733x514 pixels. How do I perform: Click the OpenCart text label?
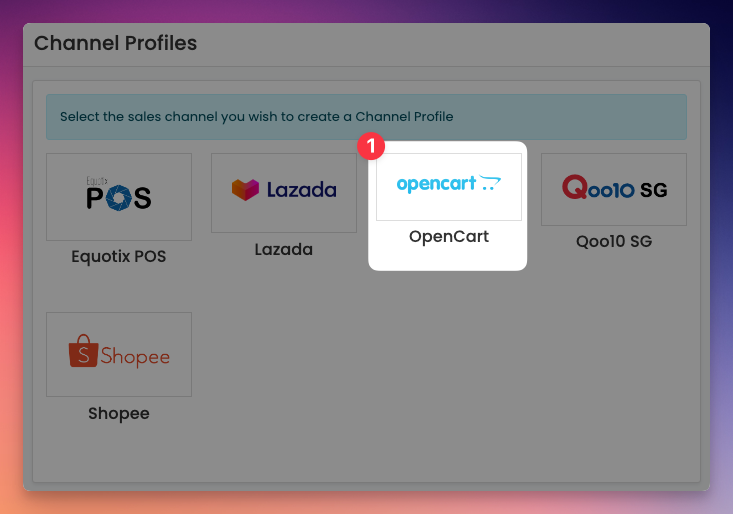pos(449,236)
